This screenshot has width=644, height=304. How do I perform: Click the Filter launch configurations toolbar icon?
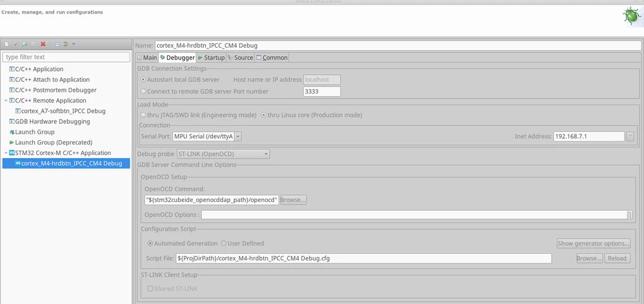coord(66,44)
